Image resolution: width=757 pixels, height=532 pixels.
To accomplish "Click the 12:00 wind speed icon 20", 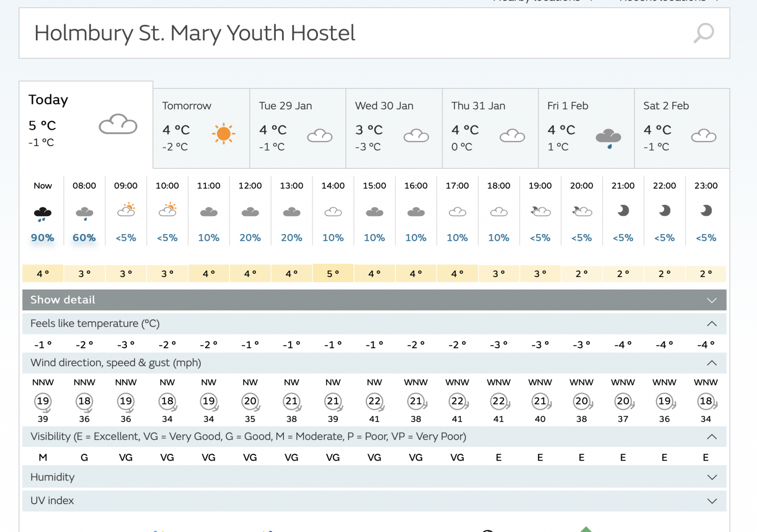I will pos(250,402).
